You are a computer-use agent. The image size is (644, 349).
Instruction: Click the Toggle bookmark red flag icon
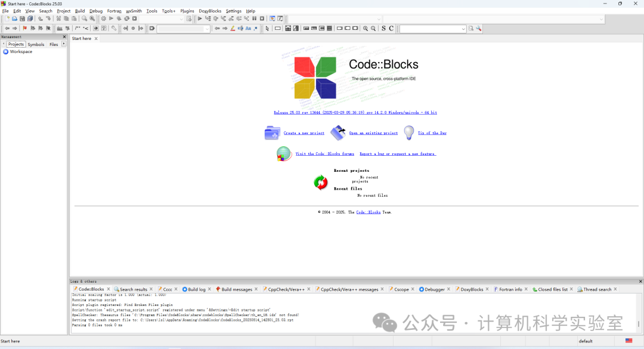(x=24, y=29)
